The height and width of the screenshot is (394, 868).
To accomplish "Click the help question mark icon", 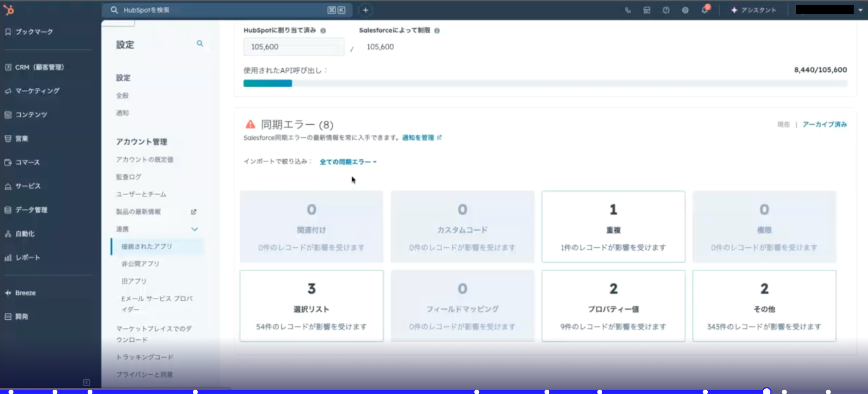I will click(x=666, y=10).
